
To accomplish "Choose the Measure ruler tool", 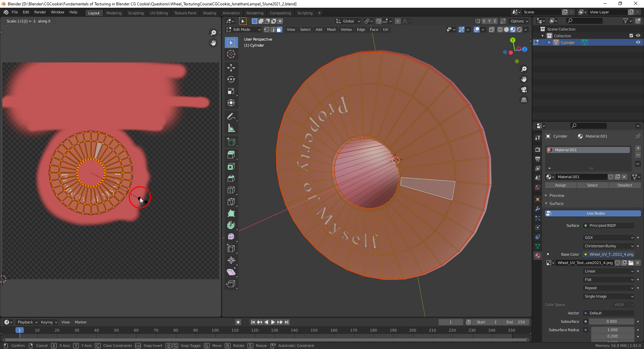I will point(231,128).
